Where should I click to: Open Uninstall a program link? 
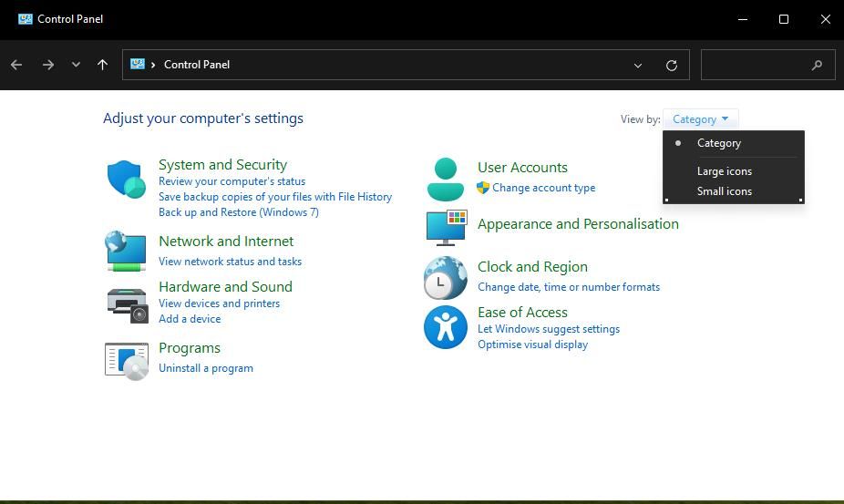[x=206, y=368]
